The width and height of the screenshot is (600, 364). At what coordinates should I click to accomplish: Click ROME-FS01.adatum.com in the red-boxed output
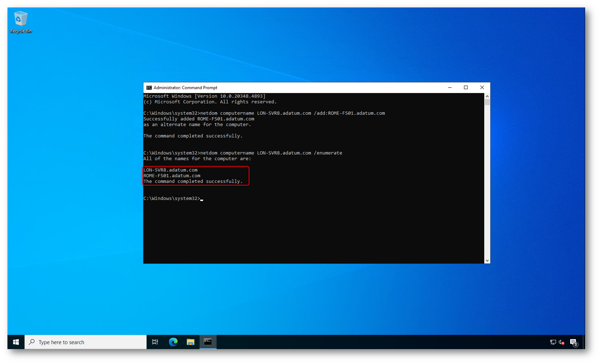pyautogui.click(x=172, y=176)
